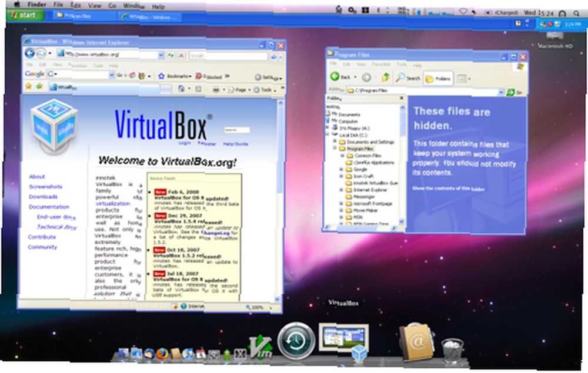Open Time Machine from the Dock
This screenshot has width=588, height=373.
point(296,341)
